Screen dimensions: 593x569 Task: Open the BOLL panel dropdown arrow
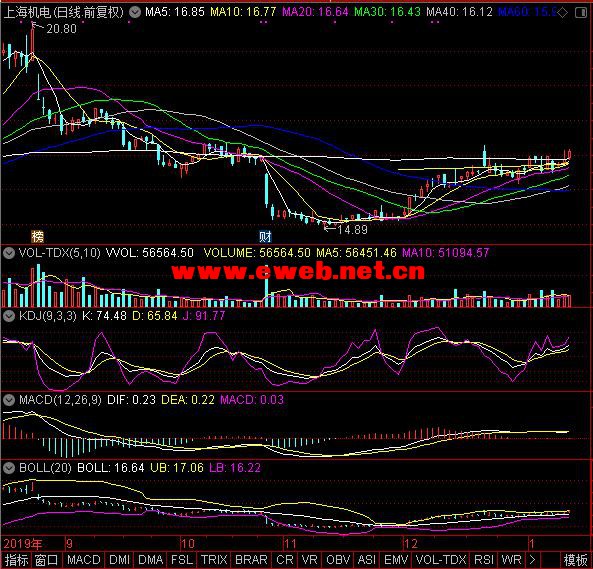(9, 468)
